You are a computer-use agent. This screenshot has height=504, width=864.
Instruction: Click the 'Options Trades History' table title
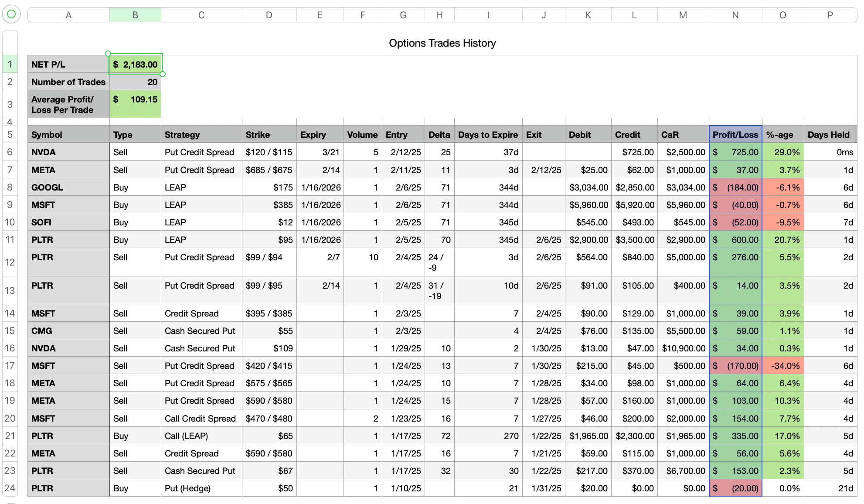[442, 43]
